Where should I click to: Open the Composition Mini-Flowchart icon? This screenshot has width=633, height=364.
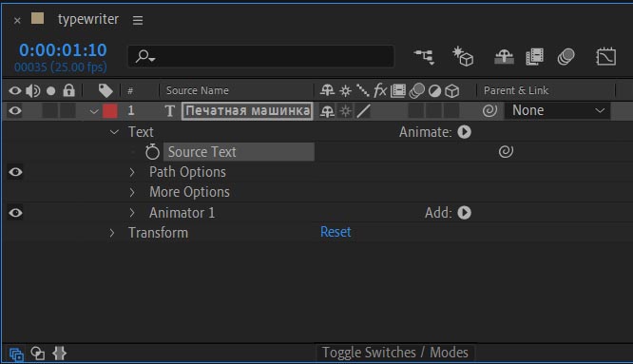point(424,57)
